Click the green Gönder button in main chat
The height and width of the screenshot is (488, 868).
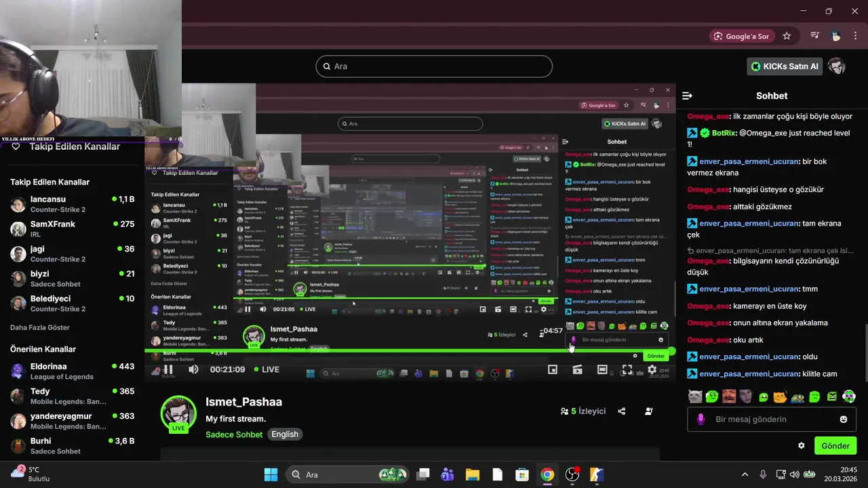(x=835, y=446)
